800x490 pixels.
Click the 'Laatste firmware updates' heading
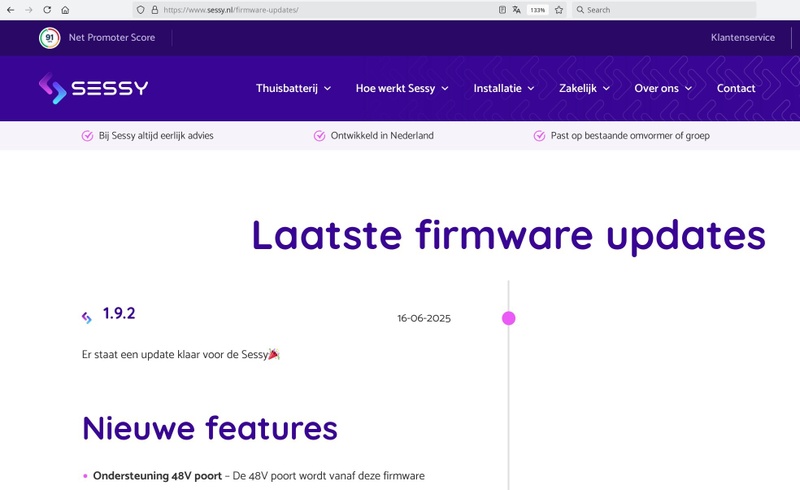[509, 235]
